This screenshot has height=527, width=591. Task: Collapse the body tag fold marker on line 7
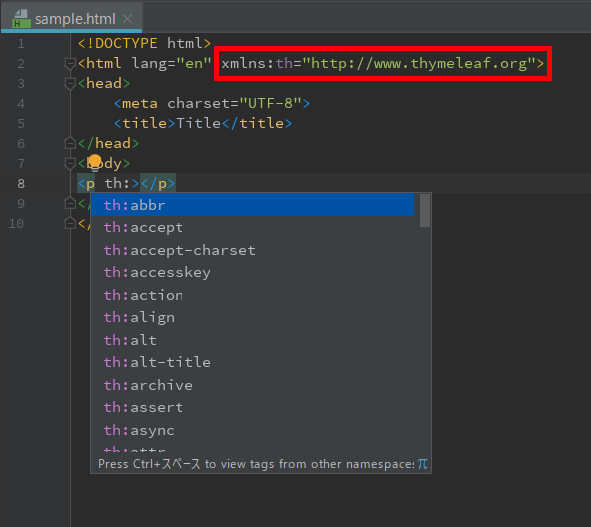[x=70, y=163]
